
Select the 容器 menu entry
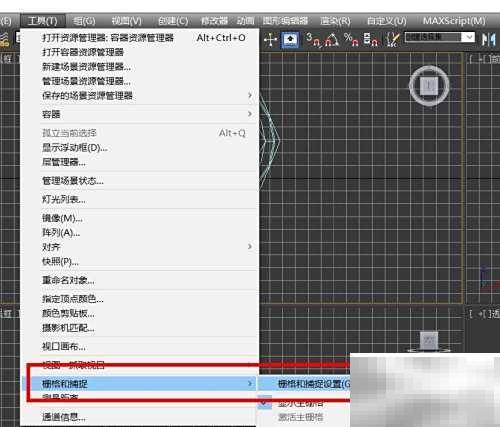[x=140, y=114]
